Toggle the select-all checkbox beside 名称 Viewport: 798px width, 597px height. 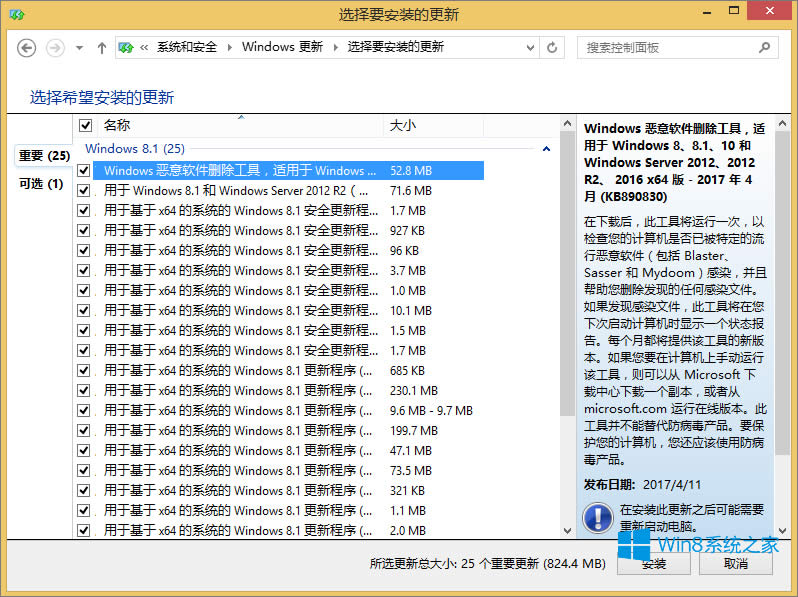(85, 126)
